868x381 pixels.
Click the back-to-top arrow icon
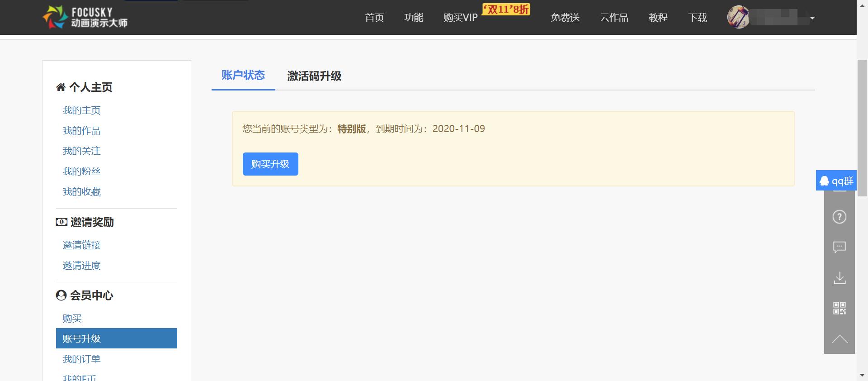840,339
